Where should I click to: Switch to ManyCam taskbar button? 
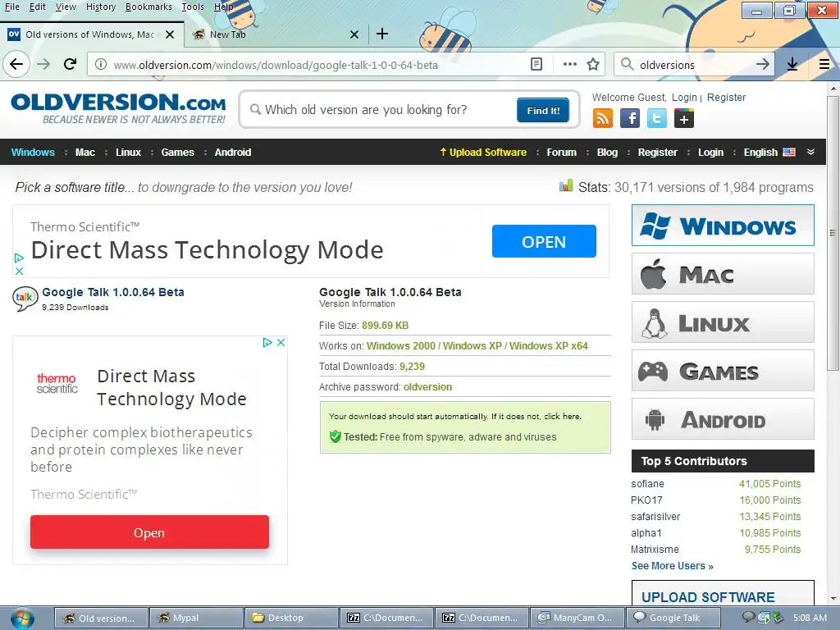pyautogui.click(x=577, y=619)
